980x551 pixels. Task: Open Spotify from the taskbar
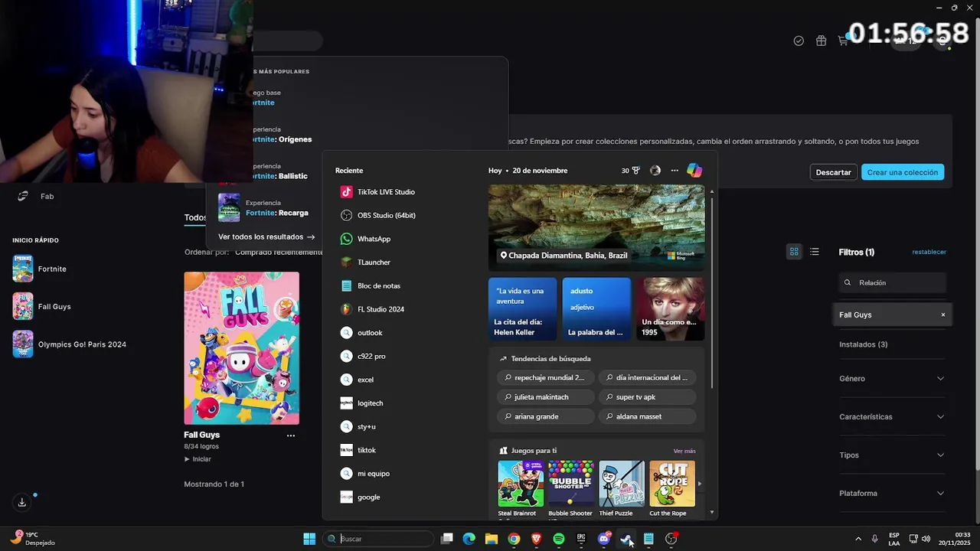(x=559, y=539)
